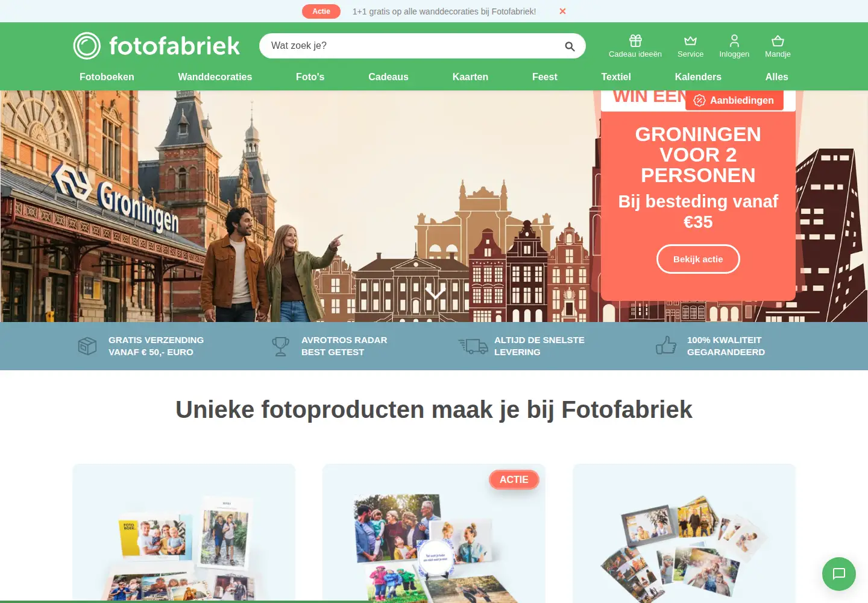Open the Fotoboeken menu
868x603 pixels.
[107, 77]
